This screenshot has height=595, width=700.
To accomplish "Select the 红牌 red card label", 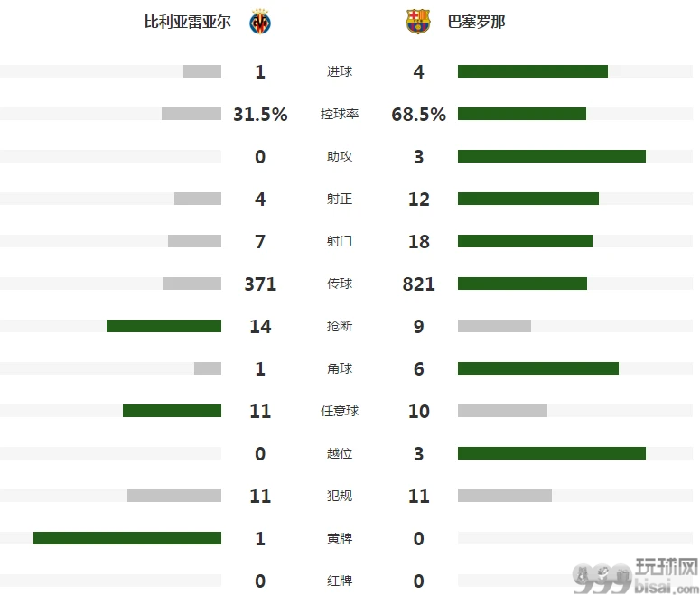I will pos(340,581).
